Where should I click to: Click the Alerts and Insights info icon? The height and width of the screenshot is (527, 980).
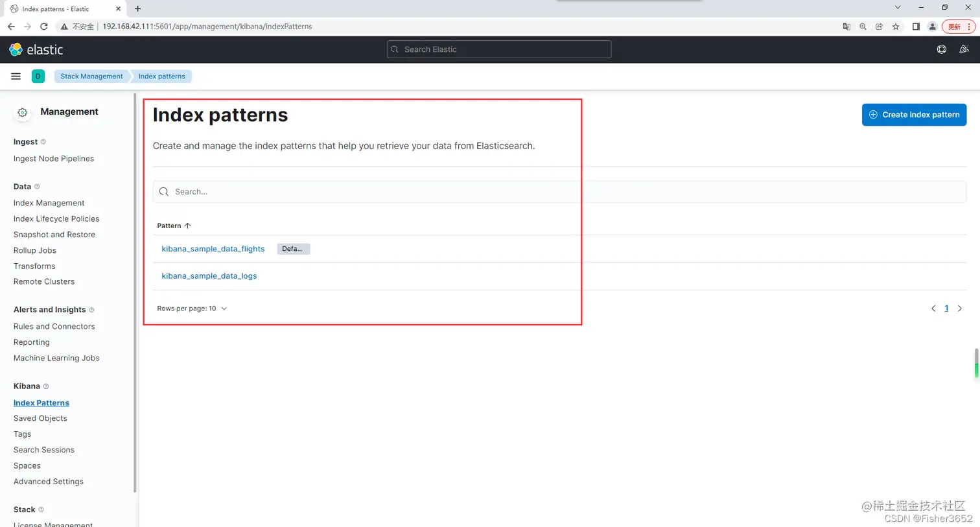[x=91, y=310]
